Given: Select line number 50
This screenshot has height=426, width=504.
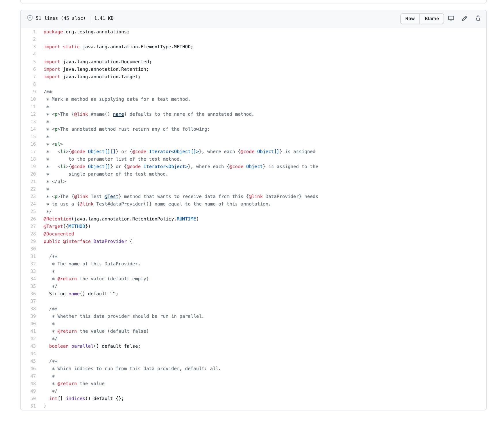Looking at the screenshot, I should (x=33, y=399).
